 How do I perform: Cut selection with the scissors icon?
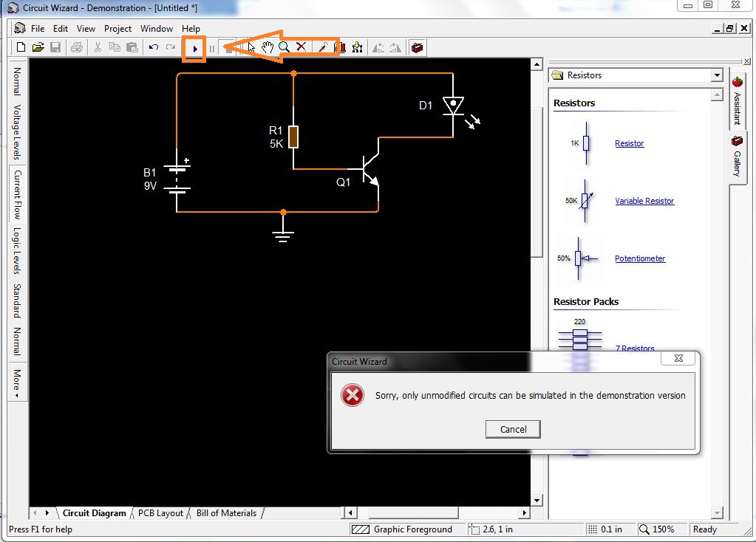(x=98, y=47)
